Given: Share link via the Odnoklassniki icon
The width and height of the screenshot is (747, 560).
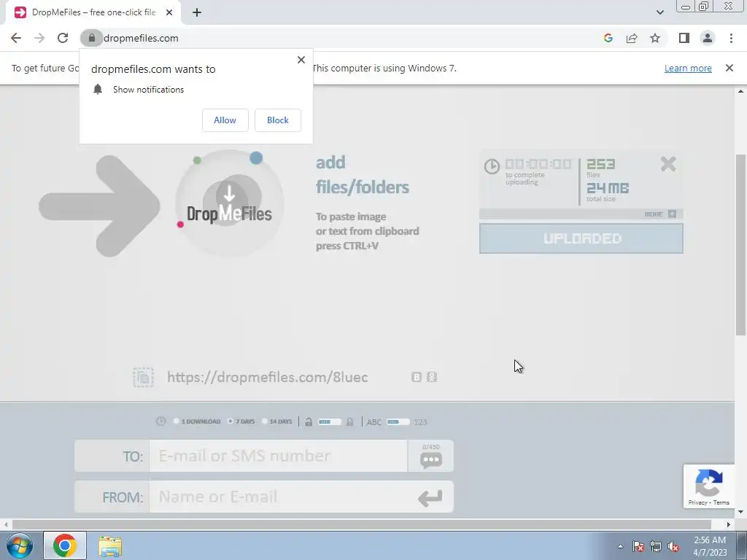Looking at the screenshot, I should (432, 377).
